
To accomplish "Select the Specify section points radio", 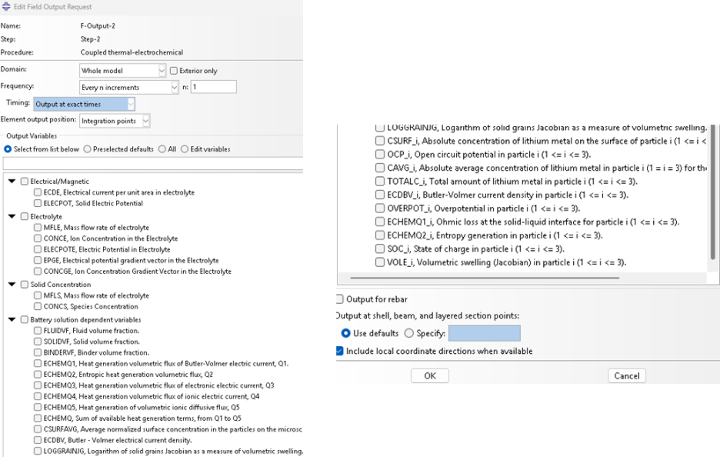I will (x=409, y=333).
